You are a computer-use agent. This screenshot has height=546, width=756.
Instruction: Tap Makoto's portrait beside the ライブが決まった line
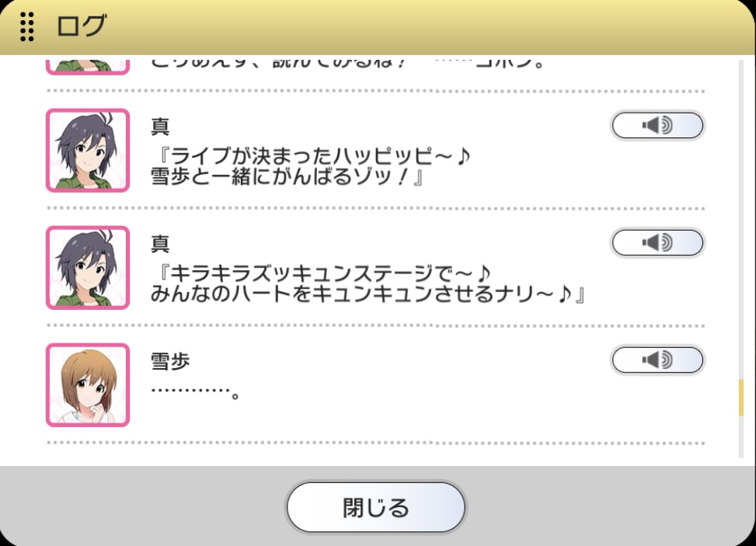(88, 151)
